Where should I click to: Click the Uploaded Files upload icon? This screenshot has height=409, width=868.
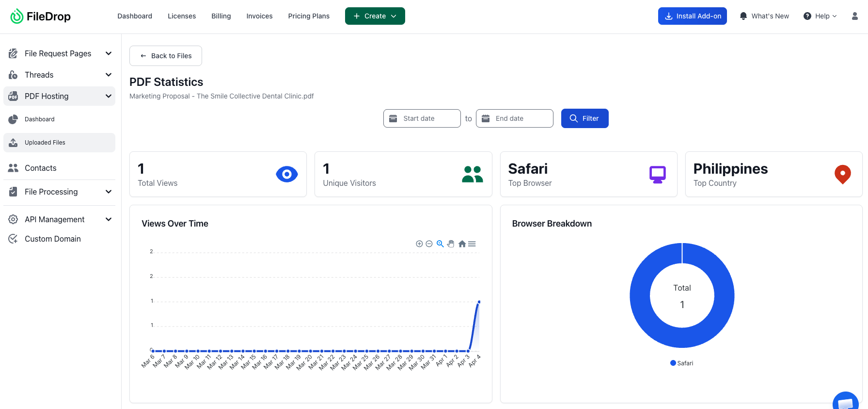(13, 143)
